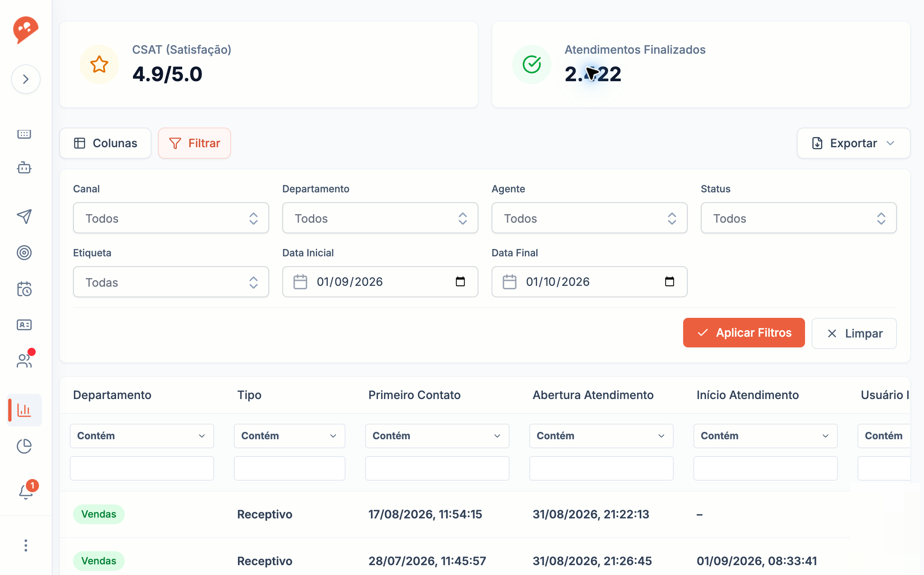Viewport: 924px width, 575px height.
Task: Open the calendar clock scheduling icon
Action: pos(24,289)
